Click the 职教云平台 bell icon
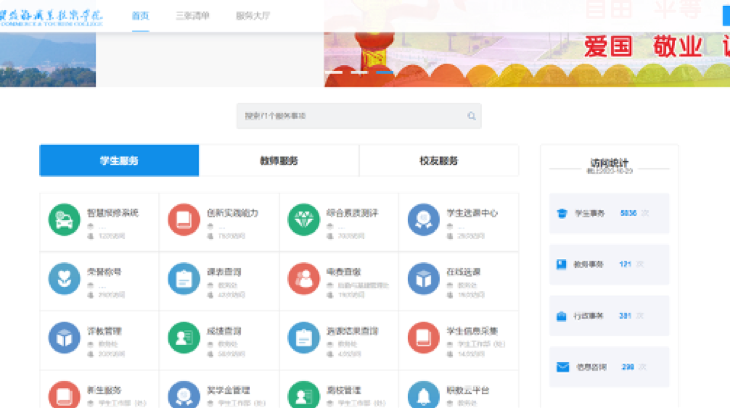This screenshot has height=408, width=730. tap(423, 395)
